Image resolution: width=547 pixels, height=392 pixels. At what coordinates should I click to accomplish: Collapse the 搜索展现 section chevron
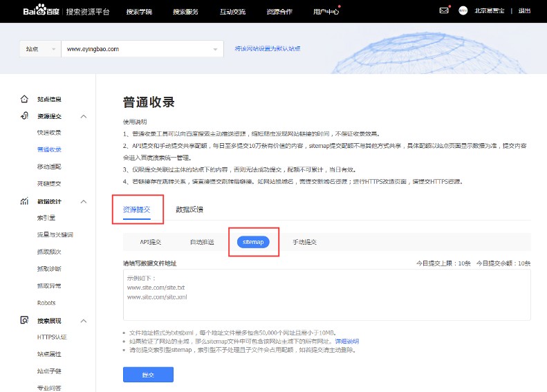click(x=84, y=321)
